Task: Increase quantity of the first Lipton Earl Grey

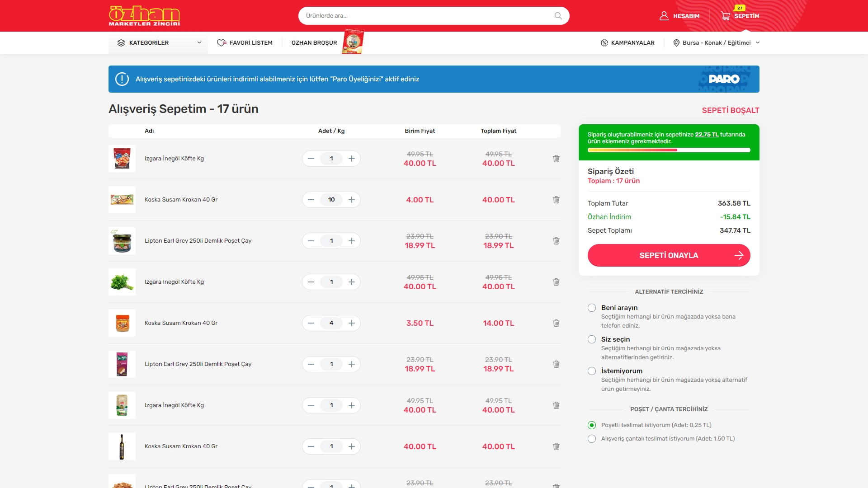Action: click(x=352, y=241)
